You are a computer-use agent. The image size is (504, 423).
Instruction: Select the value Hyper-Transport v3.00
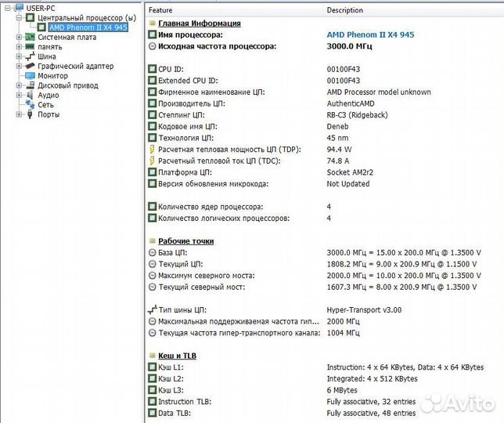[364, 310]
